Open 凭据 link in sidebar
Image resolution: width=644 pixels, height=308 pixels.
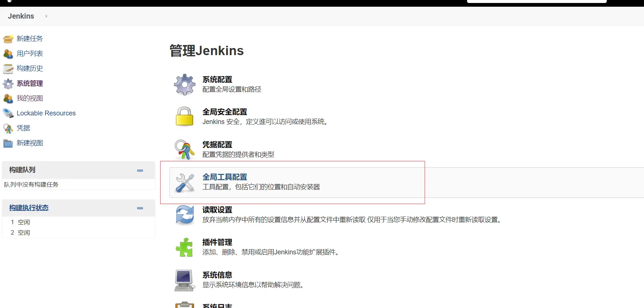[x=23, y=128]
